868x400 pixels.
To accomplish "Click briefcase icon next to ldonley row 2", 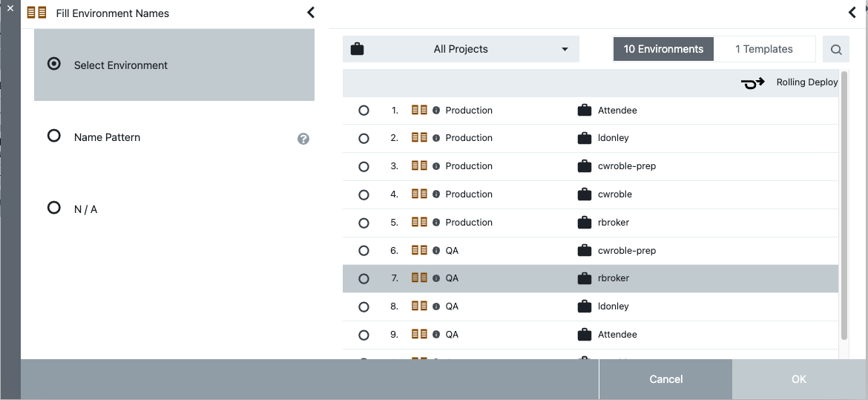I will coord(585,138).
